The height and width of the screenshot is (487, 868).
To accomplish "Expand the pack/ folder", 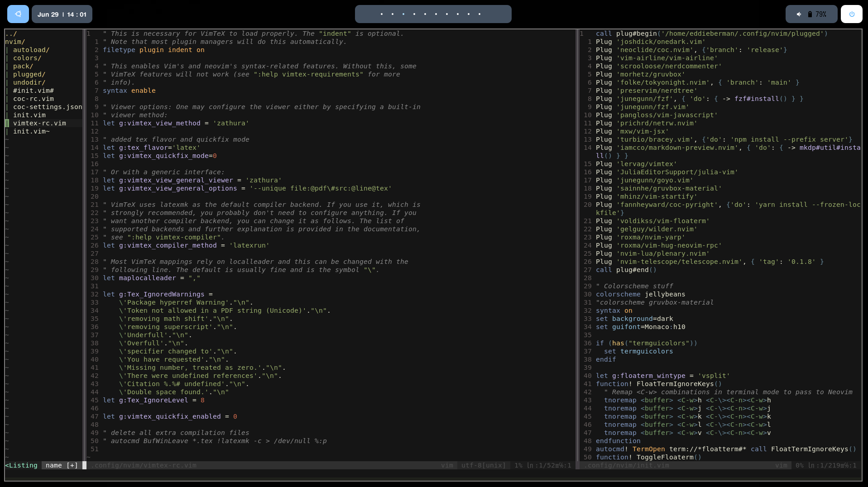I will 23,66.
